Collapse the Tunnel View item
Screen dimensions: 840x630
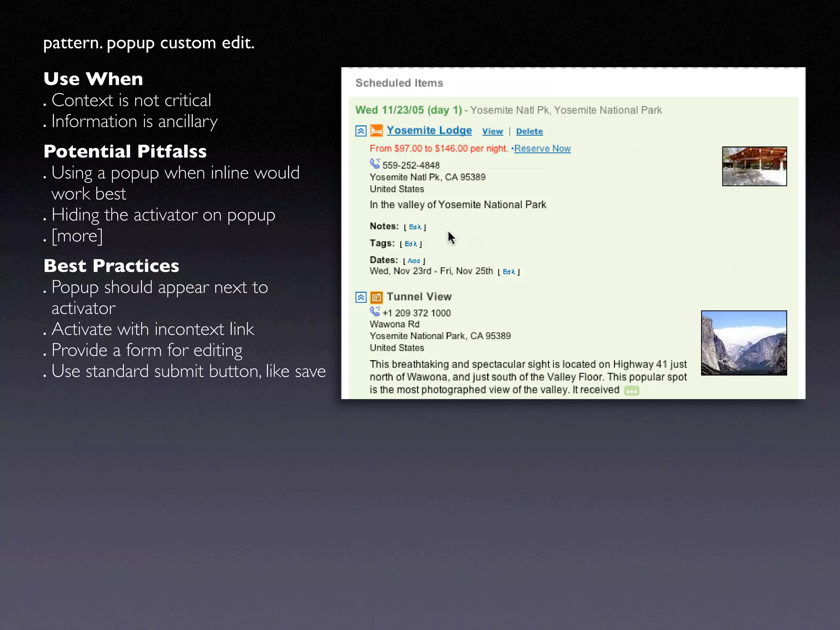[361, 297]
